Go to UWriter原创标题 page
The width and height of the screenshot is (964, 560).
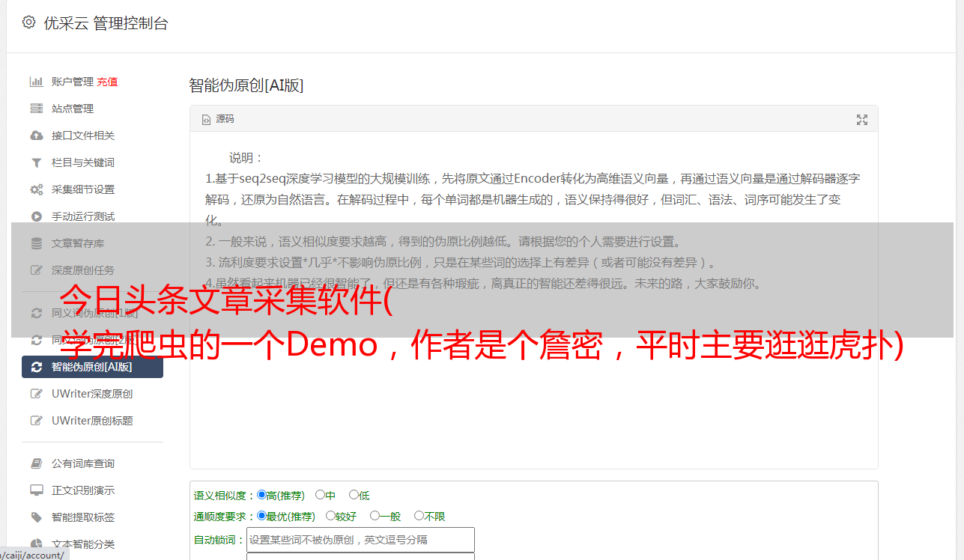pyautogui.click(x=93, y=421)
